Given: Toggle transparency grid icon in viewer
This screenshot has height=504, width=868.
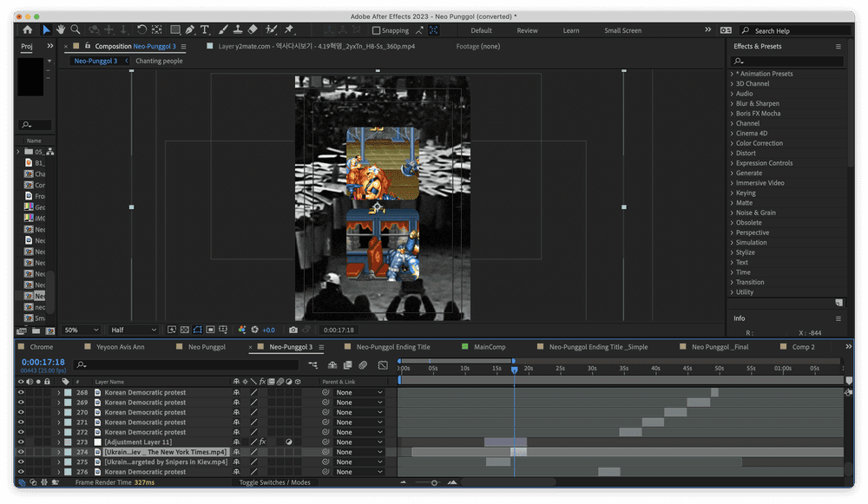Looking at the screenshot, I should point(185,330).
